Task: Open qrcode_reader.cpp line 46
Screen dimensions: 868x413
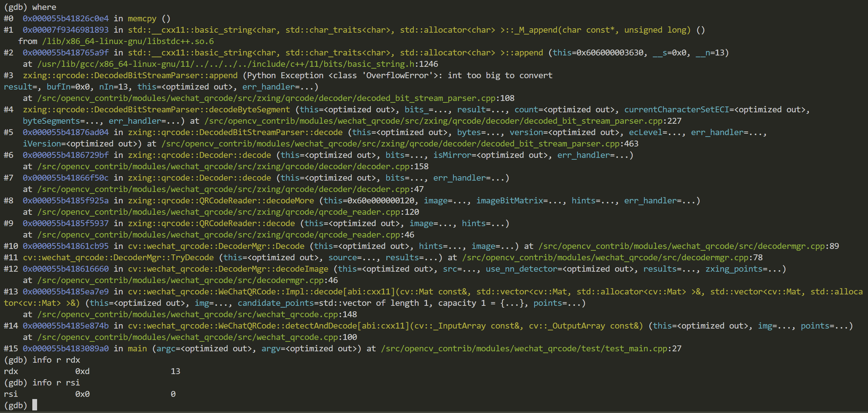Action: click(x=220, y=235)
